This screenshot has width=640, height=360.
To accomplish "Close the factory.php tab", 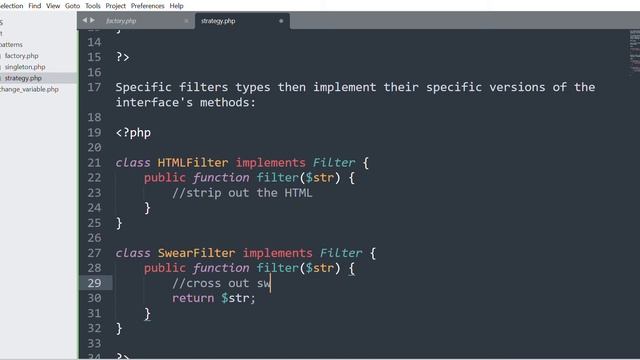I will tap(186, 21).
